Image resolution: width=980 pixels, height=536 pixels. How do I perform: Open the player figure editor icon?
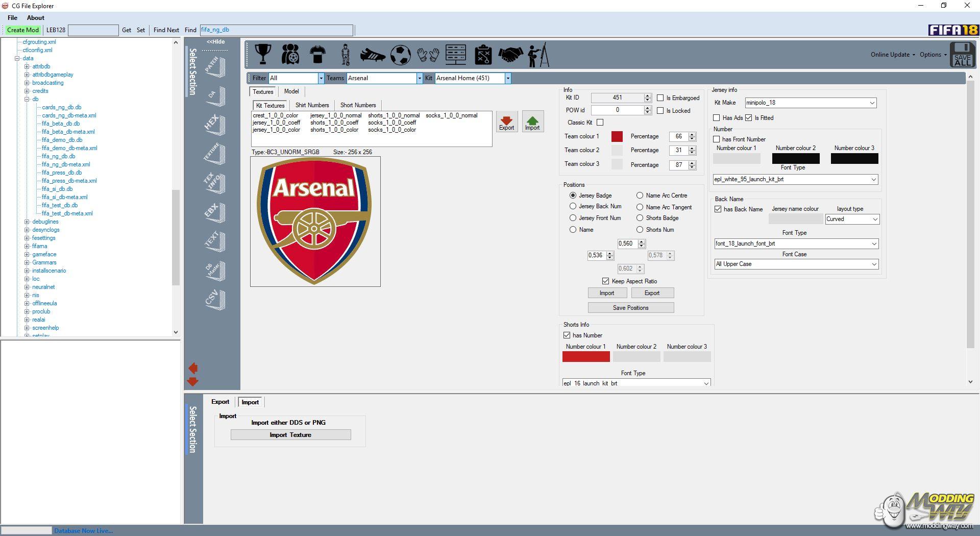[346, 55]
